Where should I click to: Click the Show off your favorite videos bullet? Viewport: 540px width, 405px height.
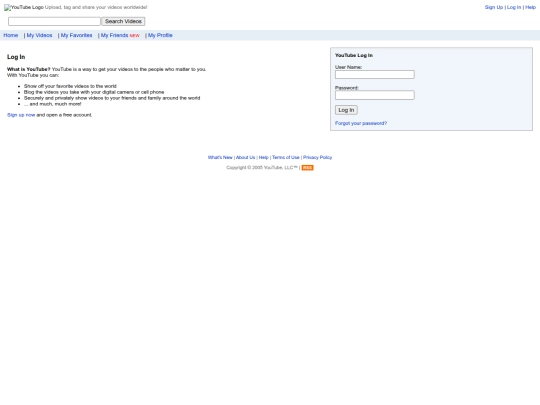coord(70,86)
